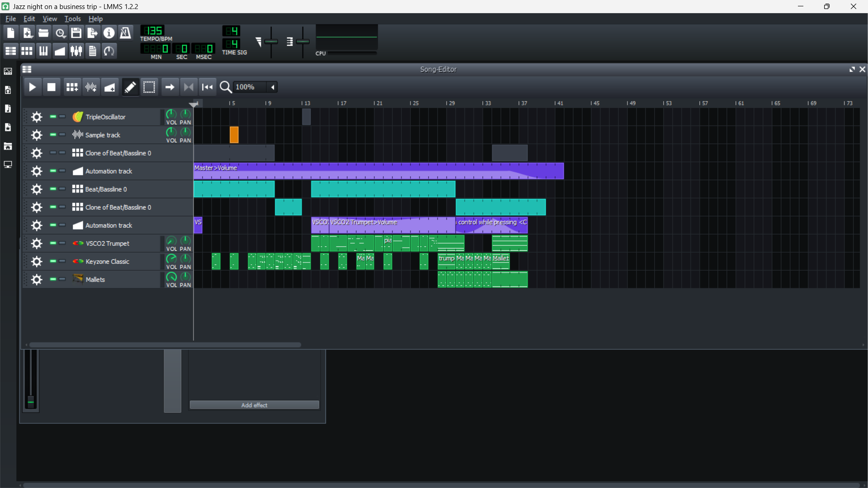Click the Add effect button
Image resolution: width=868 pixels, height=488 pixels.
[x=255, y=405]
